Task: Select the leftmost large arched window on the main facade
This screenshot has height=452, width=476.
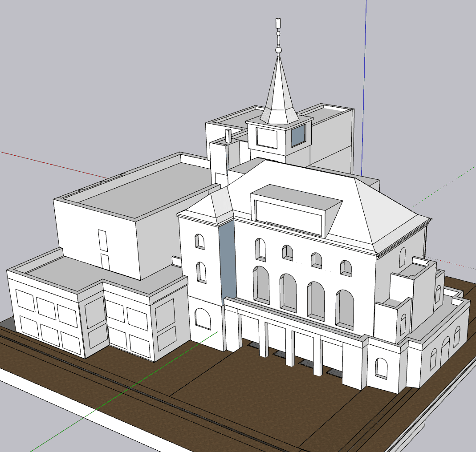Action: click(x=261, y=285)
